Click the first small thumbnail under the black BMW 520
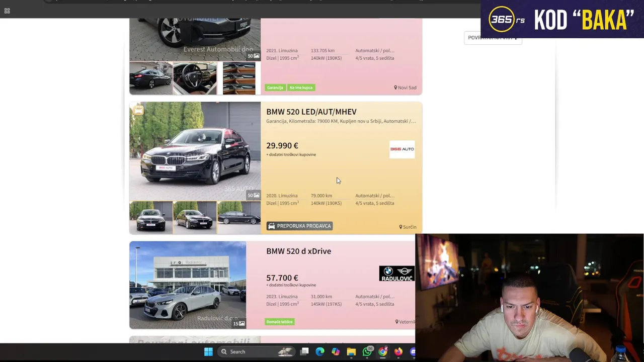644x362 pixels. (151, 218)
